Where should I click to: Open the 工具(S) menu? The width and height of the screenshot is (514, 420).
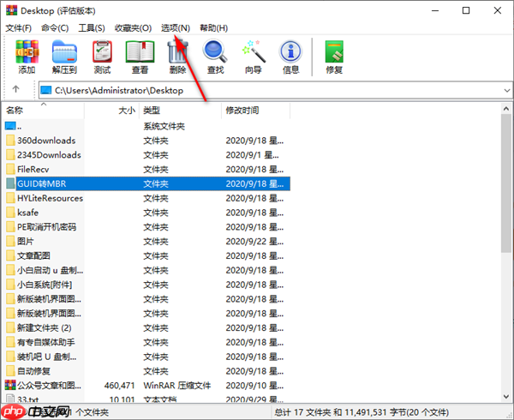92,28
